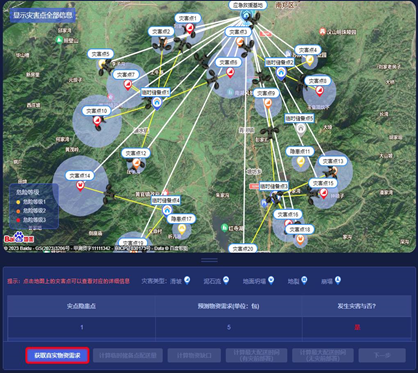Click the 灾害点13 label
The width and height of the screenshot is (418, 373).
(333, 161)
